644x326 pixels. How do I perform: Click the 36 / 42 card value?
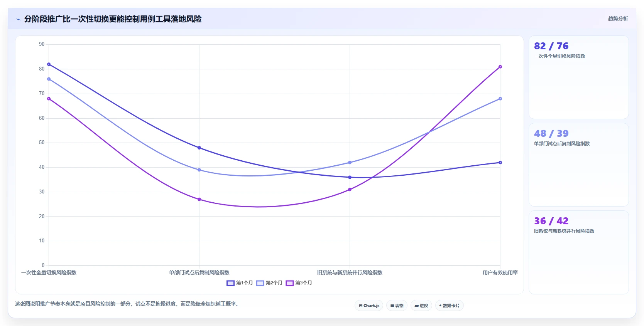click(x=551, y=221)
